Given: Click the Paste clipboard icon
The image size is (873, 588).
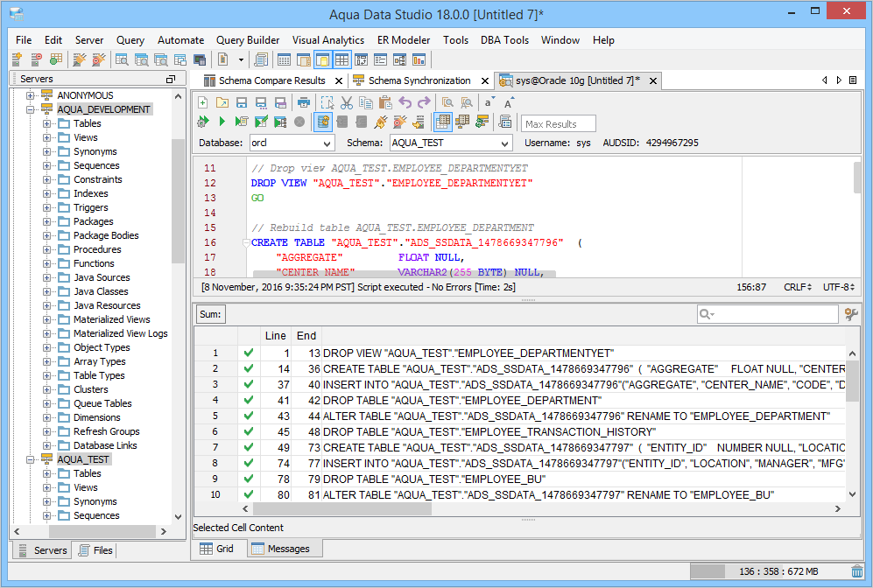Looking at the screenshot, I should coord(384,102).
